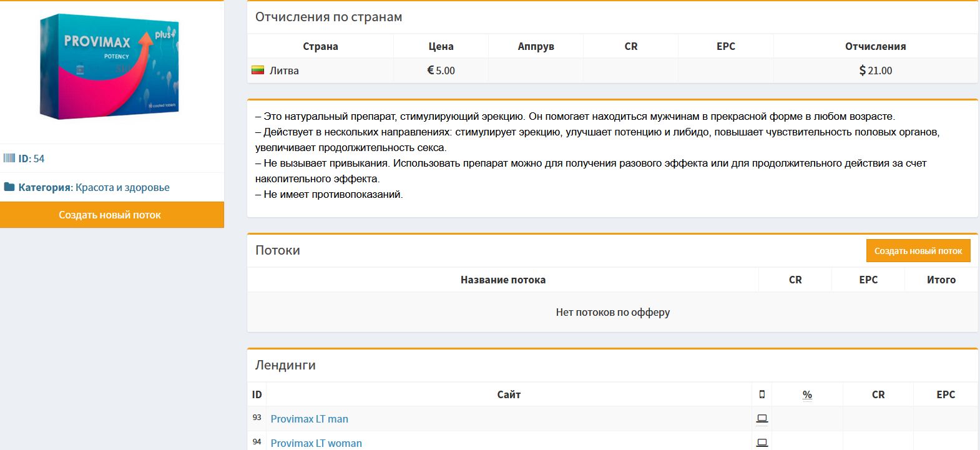Image resolution: width=980 pixels, height=450 pixels.
Task: Click desktop icon in Provimax LT man row
Action: [762, 419]
